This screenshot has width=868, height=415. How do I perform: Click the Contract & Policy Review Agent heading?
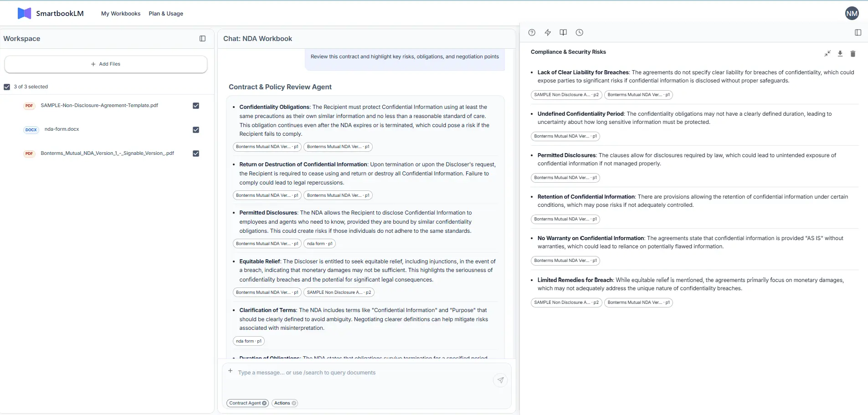tap(280, 87)
